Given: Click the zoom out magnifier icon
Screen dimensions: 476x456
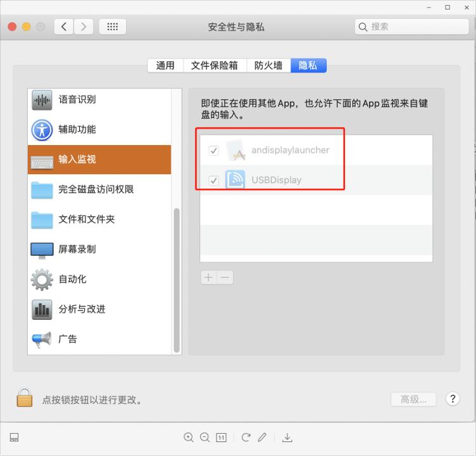Looking at the screenshot, I should click(x=204, y=437).
